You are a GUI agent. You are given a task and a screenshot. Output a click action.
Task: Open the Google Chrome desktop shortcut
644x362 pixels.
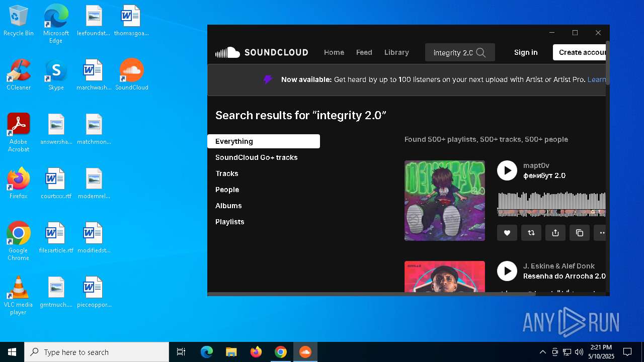19,241
